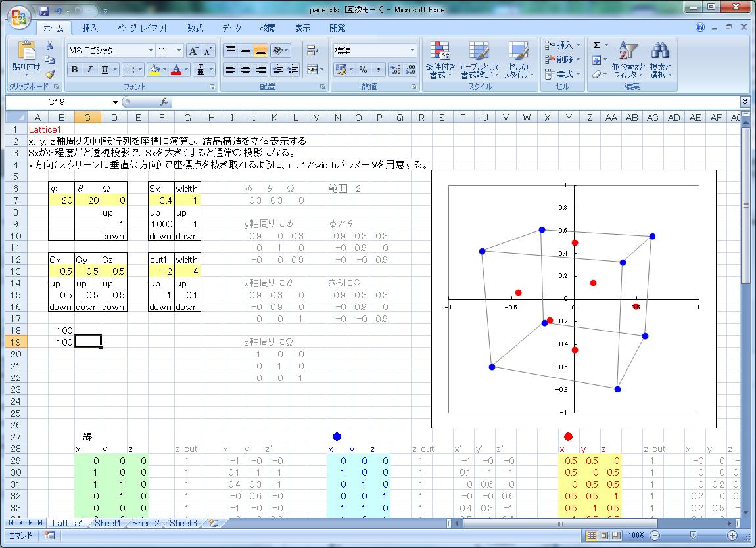Screen dimensions: 756x548
Task: Open conditional formatting options
Action: pos(440,60)
